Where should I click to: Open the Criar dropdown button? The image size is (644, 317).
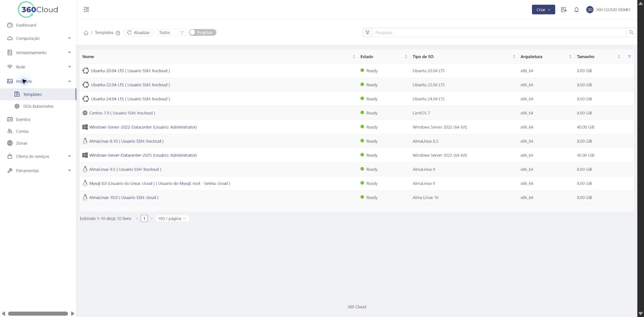pos(543,10)
